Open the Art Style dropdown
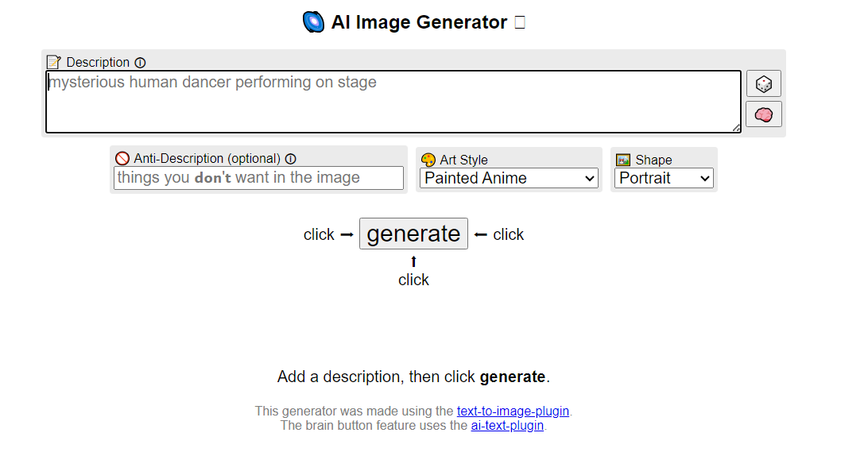Image resolution: width=868 pixels, height=456 pixels. coord(509,178)
